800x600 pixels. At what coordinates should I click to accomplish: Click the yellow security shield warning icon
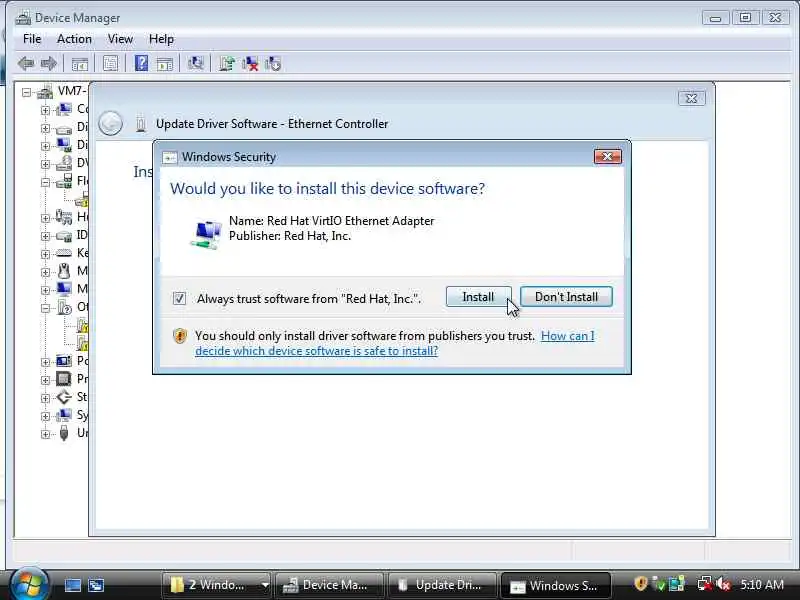[180, 336]
